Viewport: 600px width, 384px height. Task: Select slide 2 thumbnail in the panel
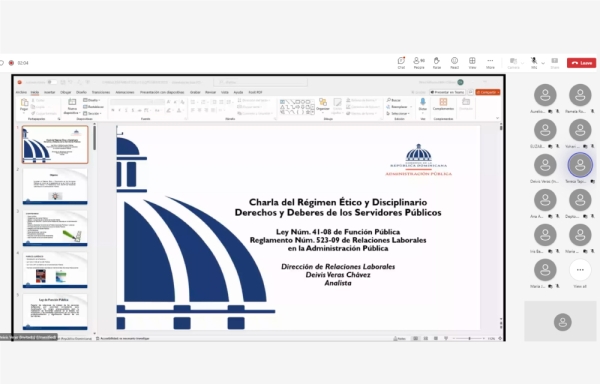tap(55, 187)
